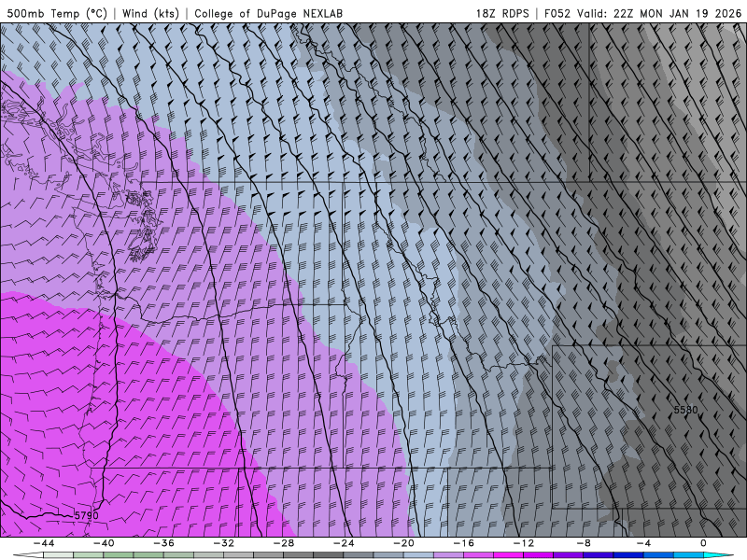Click the -16 colorbar tick label
This screenshot has width=747, height=560.
463,543
